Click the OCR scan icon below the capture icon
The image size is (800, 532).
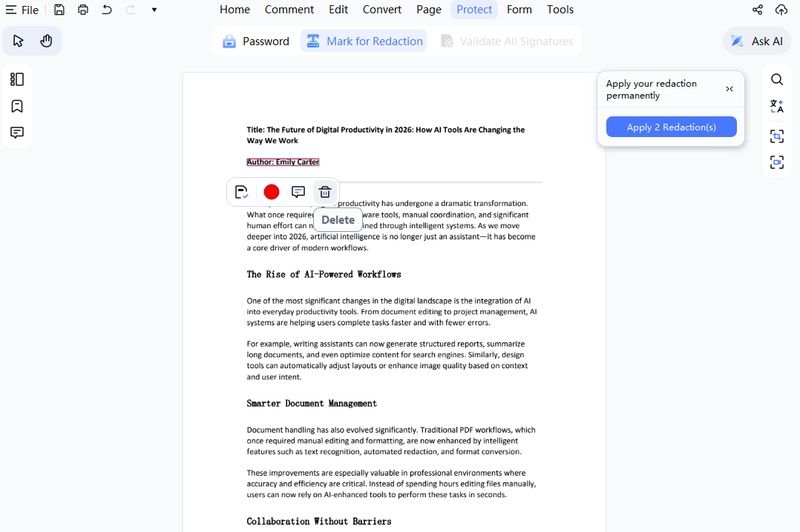coord(777,163)
